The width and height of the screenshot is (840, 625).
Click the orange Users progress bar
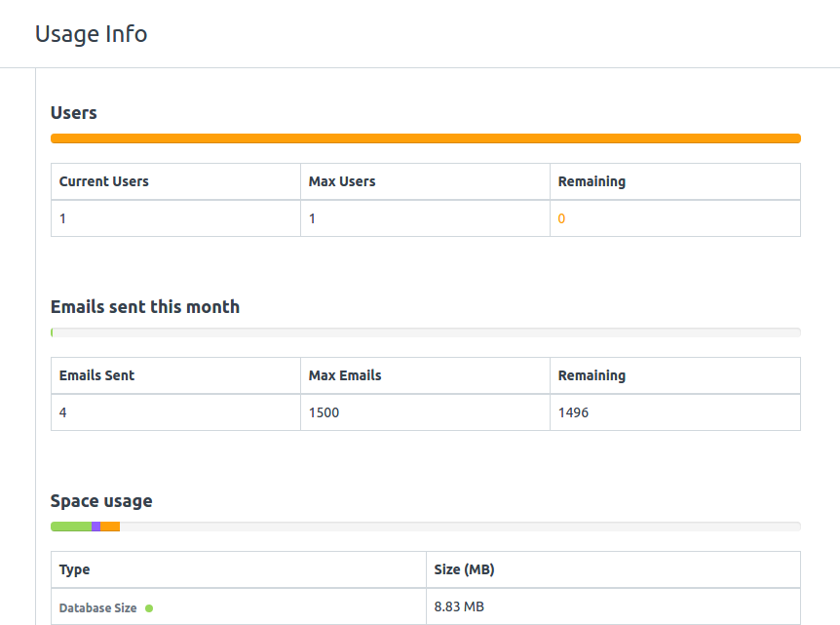(425, 138)
